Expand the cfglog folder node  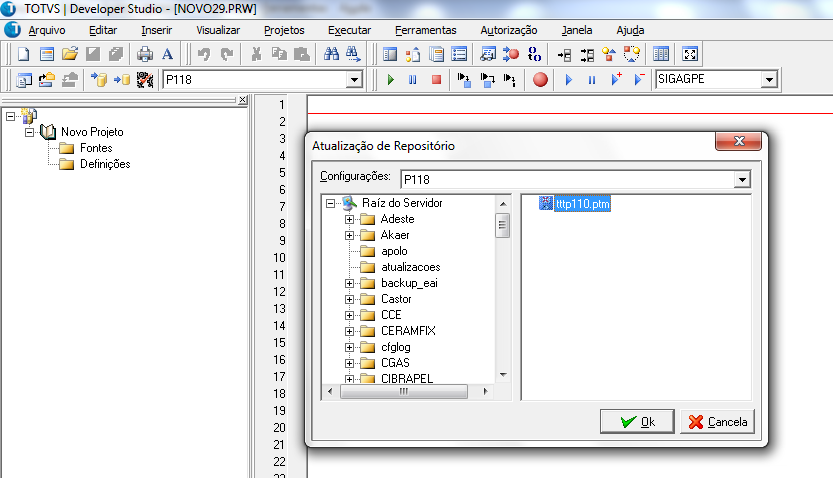349,347
